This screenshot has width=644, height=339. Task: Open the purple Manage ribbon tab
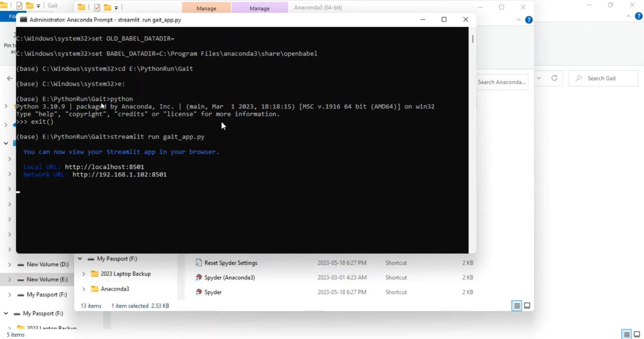[259, 8]
